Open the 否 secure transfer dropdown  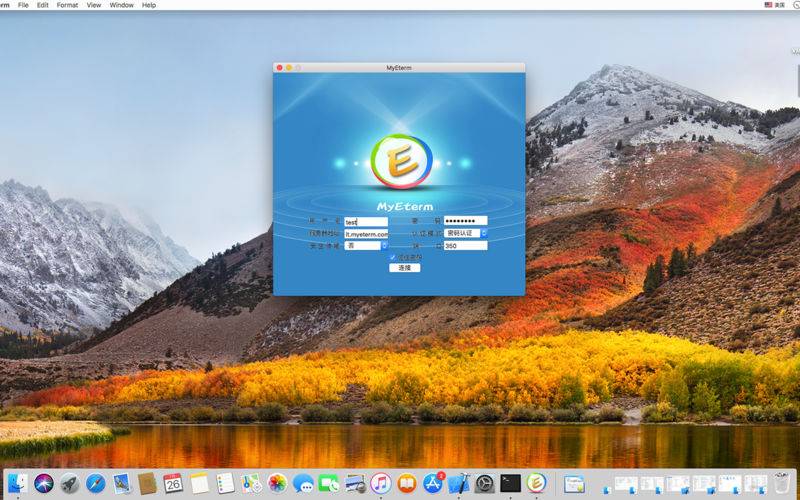pos(366,245)
